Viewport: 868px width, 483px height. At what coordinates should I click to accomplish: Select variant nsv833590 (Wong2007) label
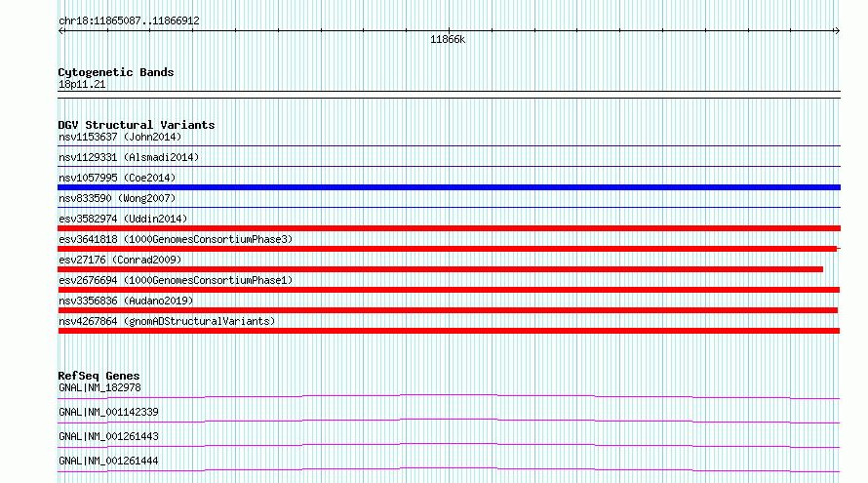pos(117,198)
